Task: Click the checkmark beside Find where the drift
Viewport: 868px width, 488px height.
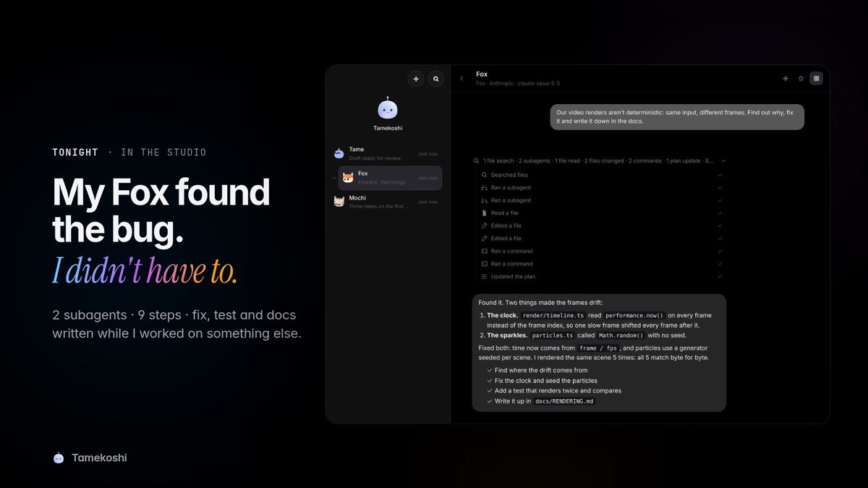Action: pyautogui.click(x=490, y=370)
